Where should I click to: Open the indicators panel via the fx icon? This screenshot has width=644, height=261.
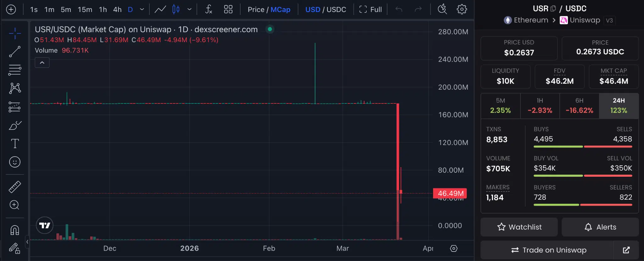click(x=208, y=9)
